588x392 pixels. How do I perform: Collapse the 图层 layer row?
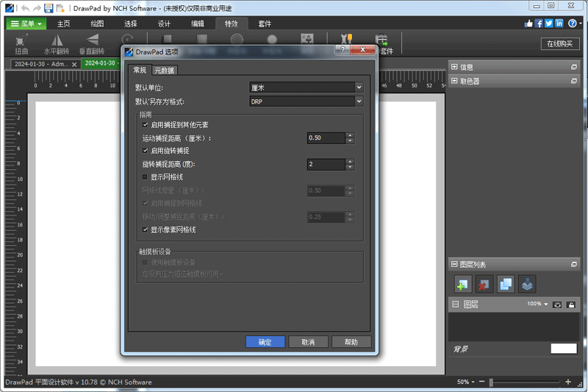(x=455, y=304)
